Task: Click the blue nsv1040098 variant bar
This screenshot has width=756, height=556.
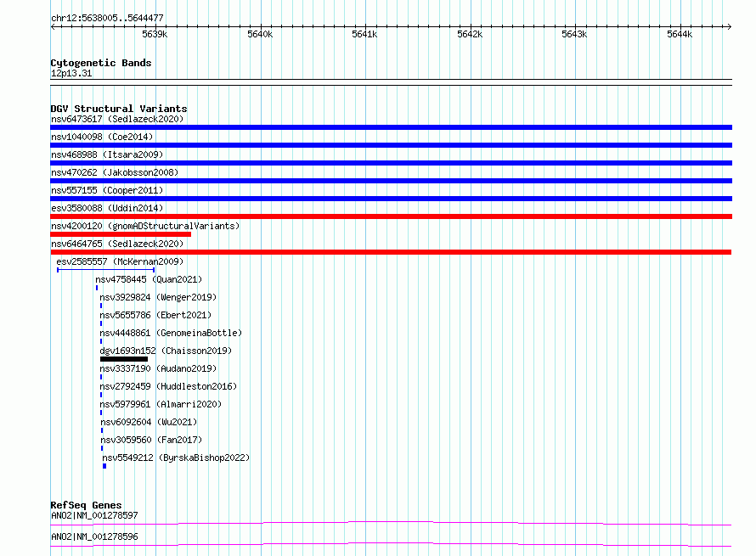Action: pos(391,145)
